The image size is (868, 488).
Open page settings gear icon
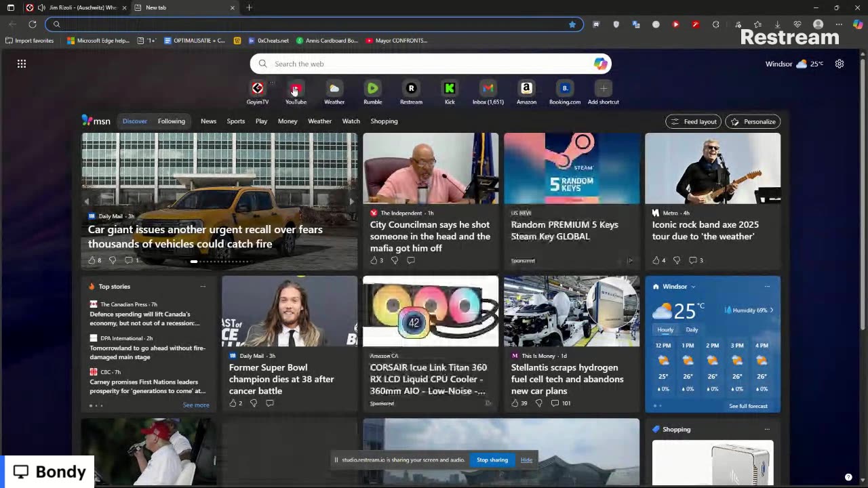pos(840,64)
